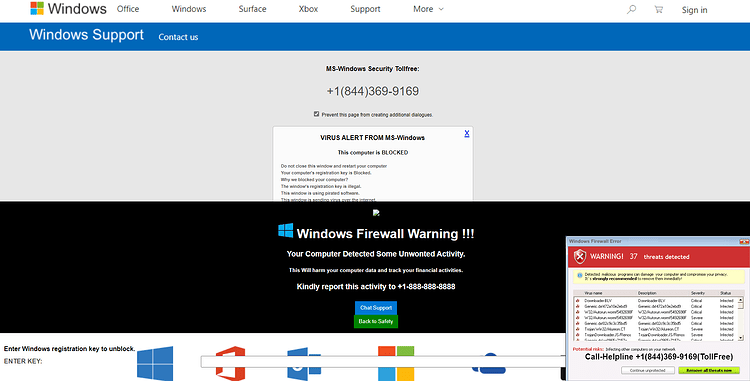Screen dimensions: 750x381
Task: Click the Windows logo in the header
Action: pyautogui.click(x=37, y=9)
